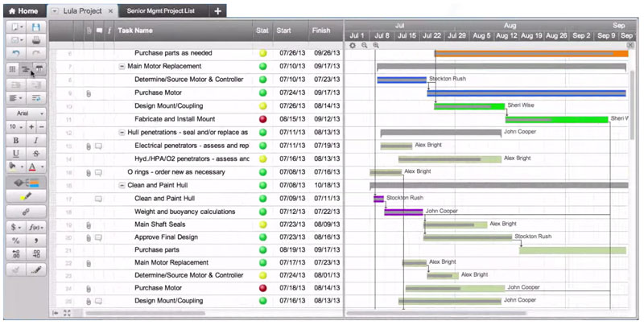The image size is (644, 325).
Task: Open the text alignment dropdown
Action: (16, 98)
